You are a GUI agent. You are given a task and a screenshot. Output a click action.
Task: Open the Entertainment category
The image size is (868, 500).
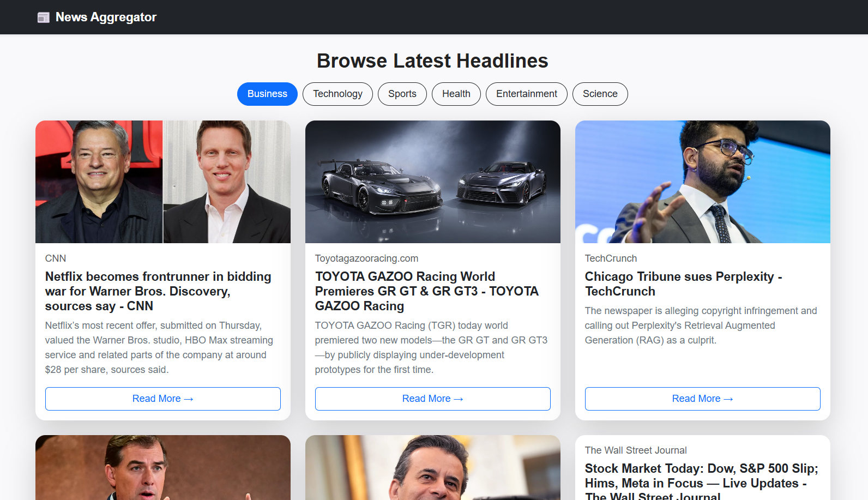526,94
